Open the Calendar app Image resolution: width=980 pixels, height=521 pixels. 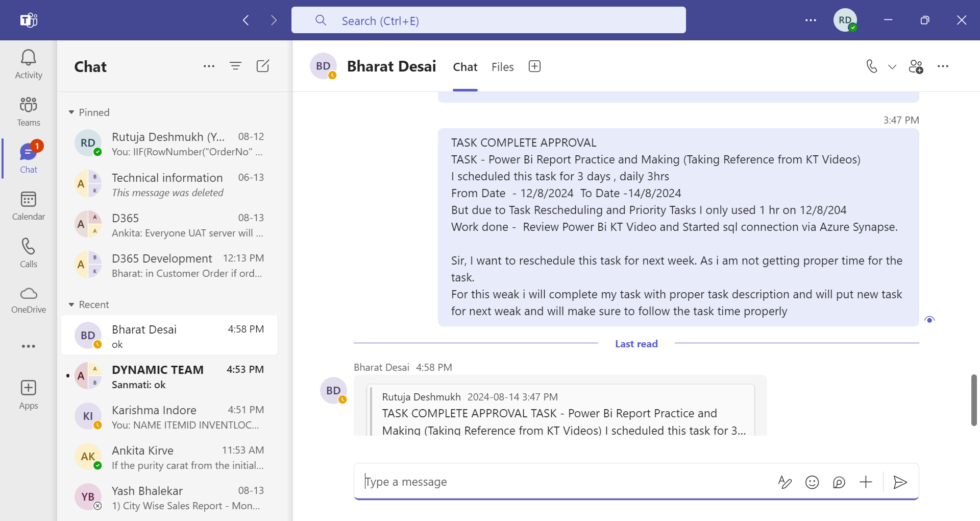pos(29,206)
